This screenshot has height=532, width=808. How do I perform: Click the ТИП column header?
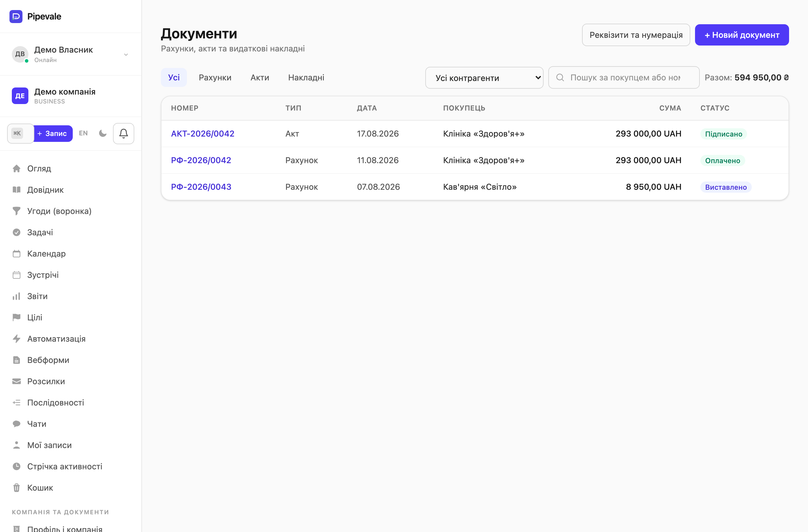[x=293, y=108]
